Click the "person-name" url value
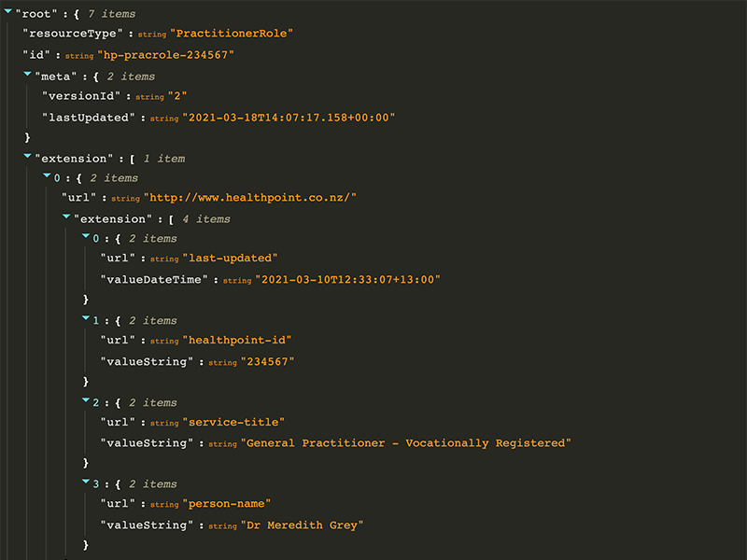Viewport: 747px width, 560px height. (x=227, y=504)
